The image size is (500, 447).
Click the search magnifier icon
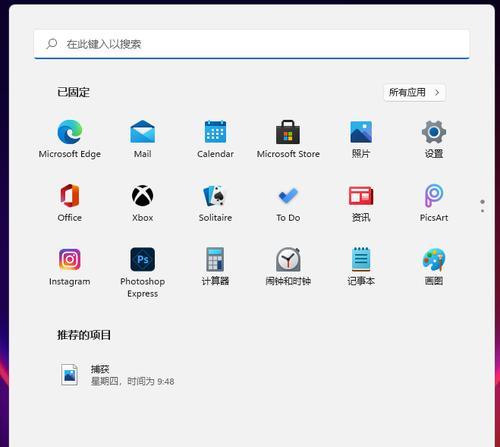(52, 44)
